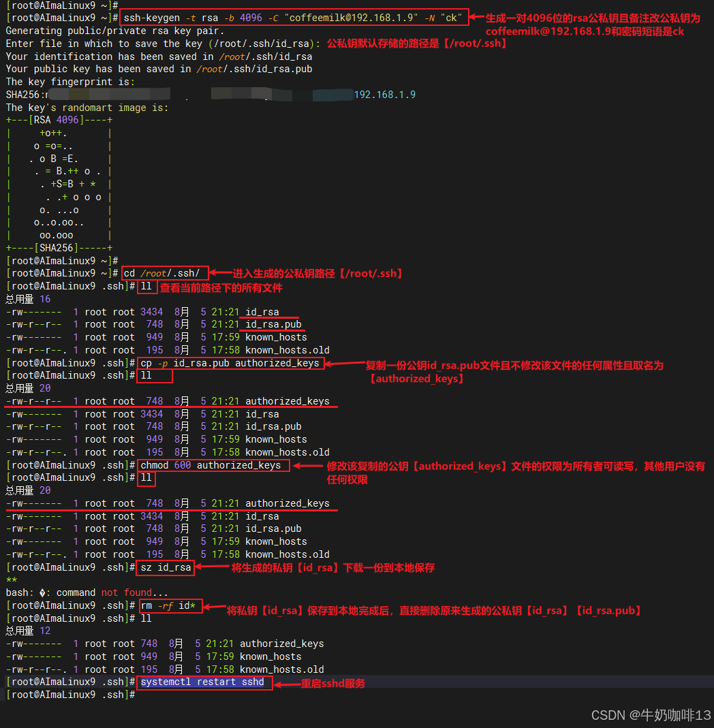
Task: Click the 'rm -rf id*' command
Action: click(x=168, y=606)
